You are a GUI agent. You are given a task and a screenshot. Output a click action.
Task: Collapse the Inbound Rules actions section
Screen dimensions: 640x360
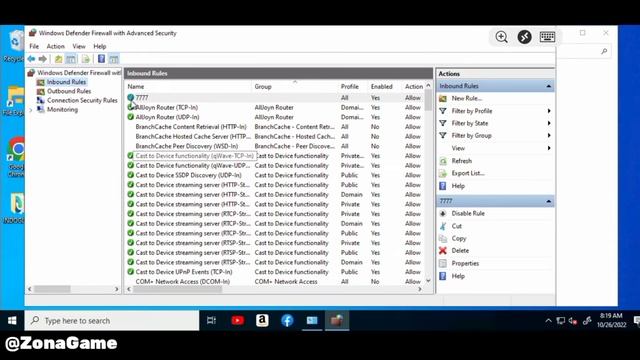click(549, 86)
